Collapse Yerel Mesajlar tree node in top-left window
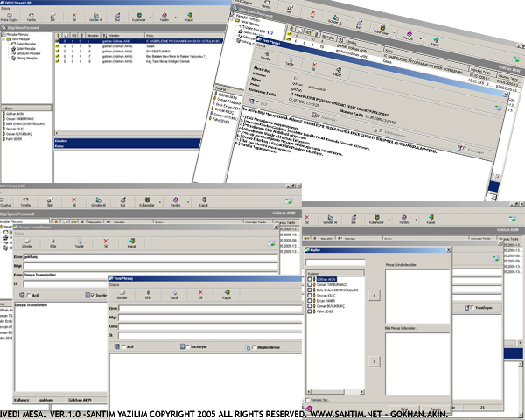This screenshot has width=525, height=420. [x=5, y=39]
